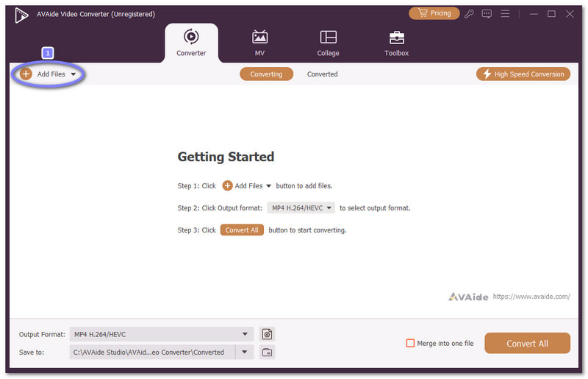Screen dimensions: 588x379
Task: Click the register key icon
Action: coord(469,13)
